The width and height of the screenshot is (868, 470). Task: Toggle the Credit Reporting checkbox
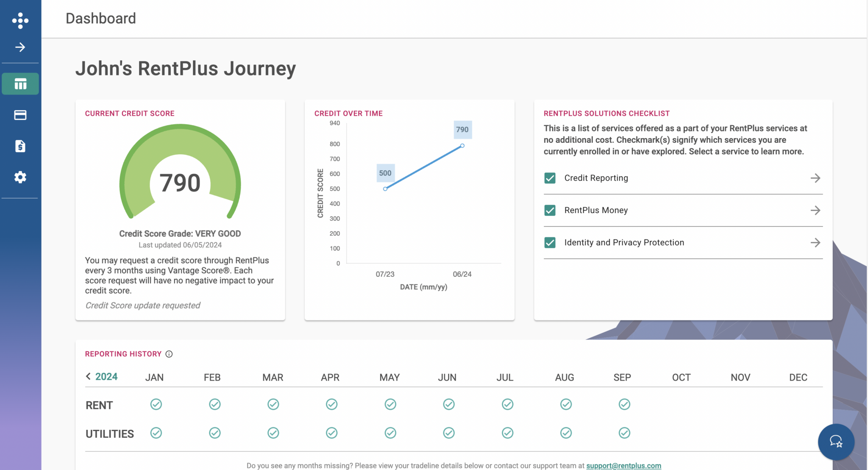[x=550, y=178]
